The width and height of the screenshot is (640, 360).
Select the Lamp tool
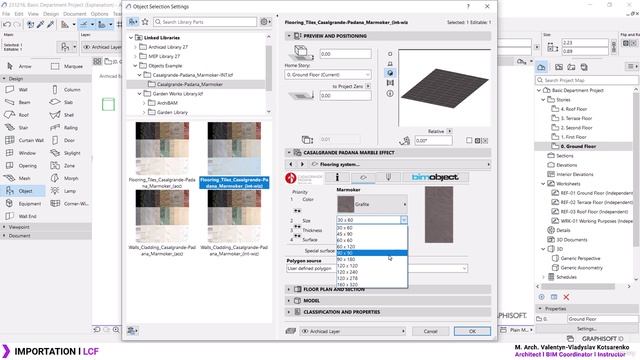pos(68,191)
